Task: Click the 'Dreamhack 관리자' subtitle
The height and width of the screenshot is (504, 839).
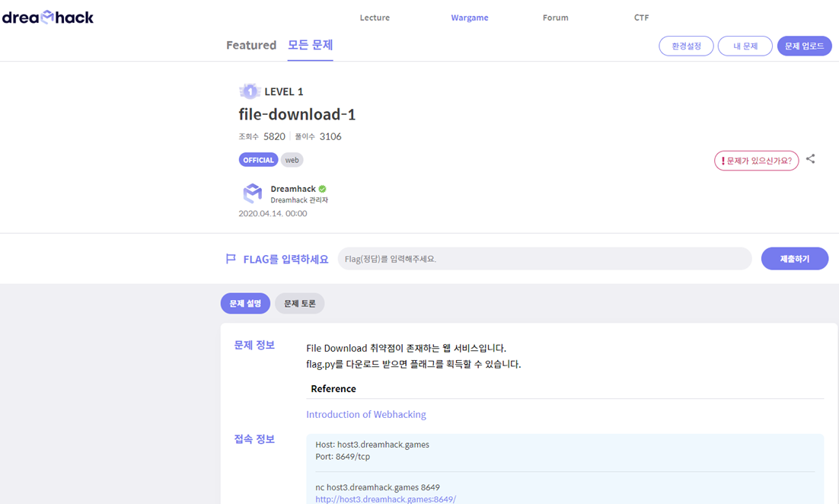Action: (299, 200)
